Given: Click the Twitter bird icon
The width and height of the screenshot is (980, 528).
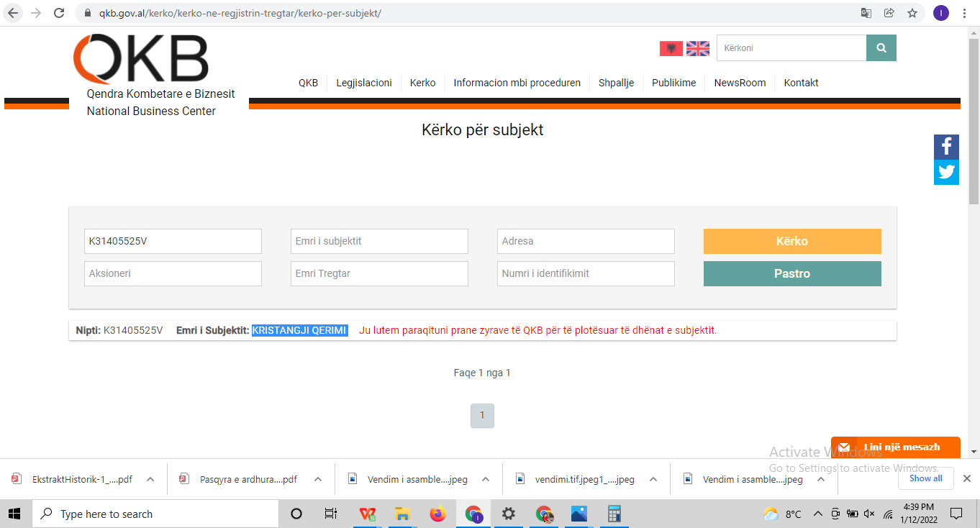Looking at the screenshot, I should pyautogui.click(x=946, y=173).
